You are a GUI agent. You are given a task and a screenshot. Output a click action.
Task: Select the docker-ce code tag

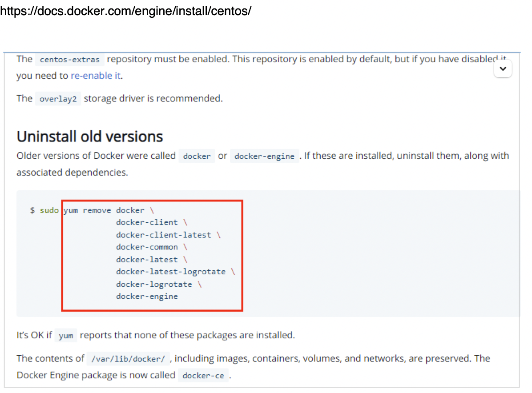(203, 376)
